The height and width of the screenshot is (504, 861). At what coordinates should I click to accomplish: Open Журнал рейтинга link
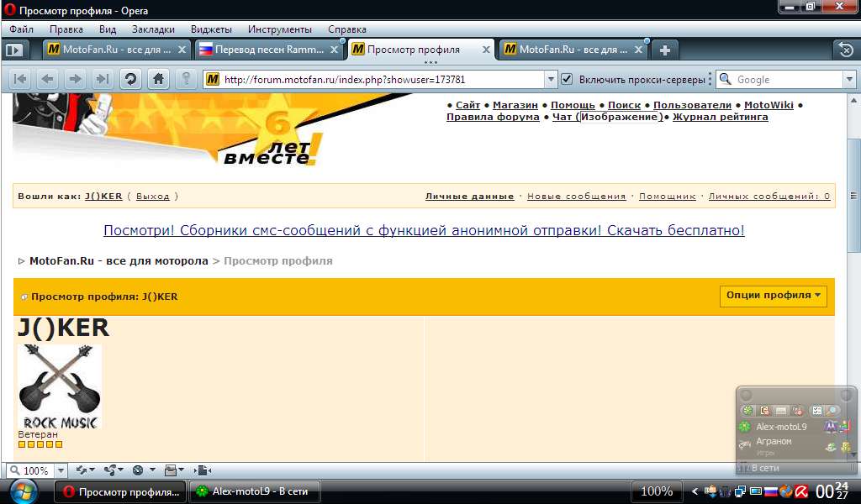(721, 117)
